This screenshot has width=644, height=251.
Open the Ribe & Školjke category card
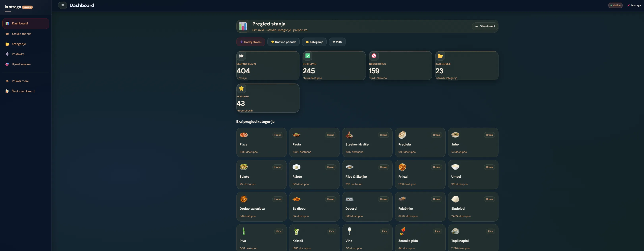click(367, 174)
